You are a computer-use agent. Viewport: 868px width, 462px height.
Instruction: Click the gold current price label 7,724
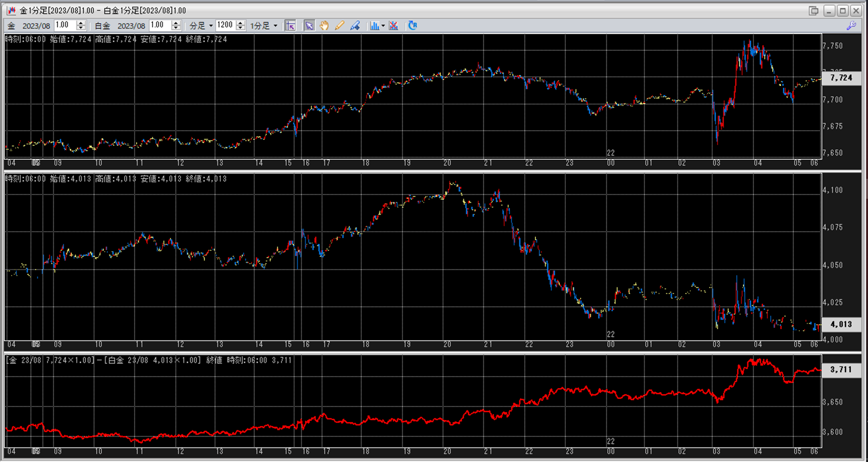tap(841, 78)
